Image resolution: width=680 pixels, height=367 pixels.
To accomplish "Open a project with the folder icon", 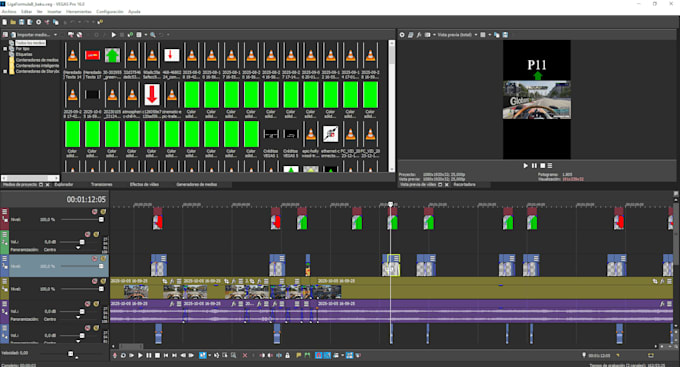I will point(13,22).
